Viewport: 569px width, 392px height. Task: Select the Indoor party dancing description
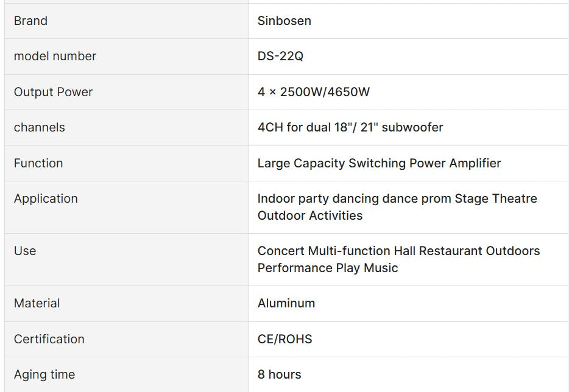pos(397,207)
